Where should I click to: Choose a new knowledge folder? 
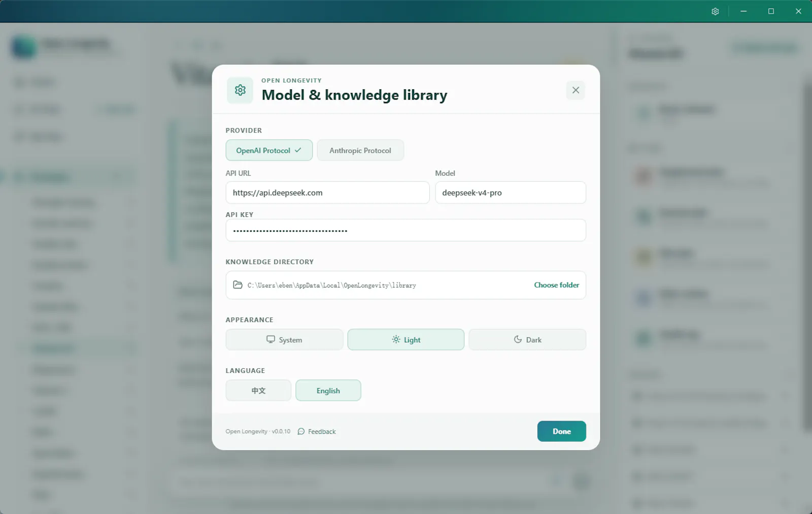(556, 285)
